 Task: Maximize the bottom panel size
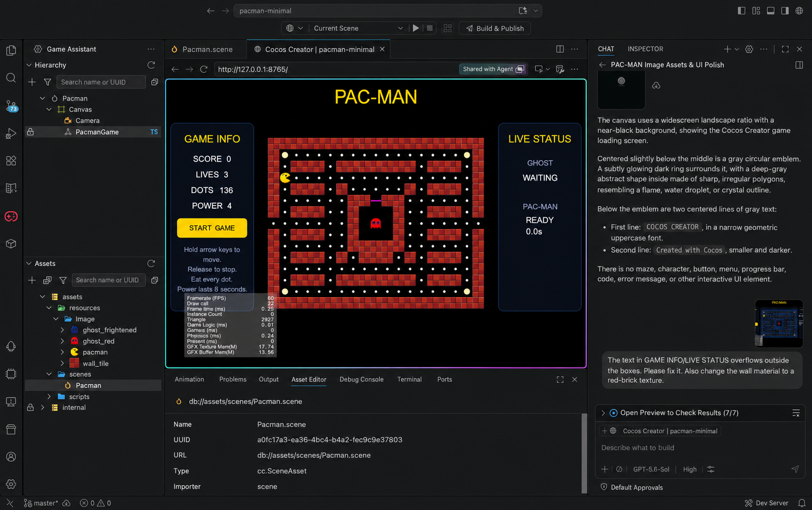pyautogui.click(x=560, y=380)
